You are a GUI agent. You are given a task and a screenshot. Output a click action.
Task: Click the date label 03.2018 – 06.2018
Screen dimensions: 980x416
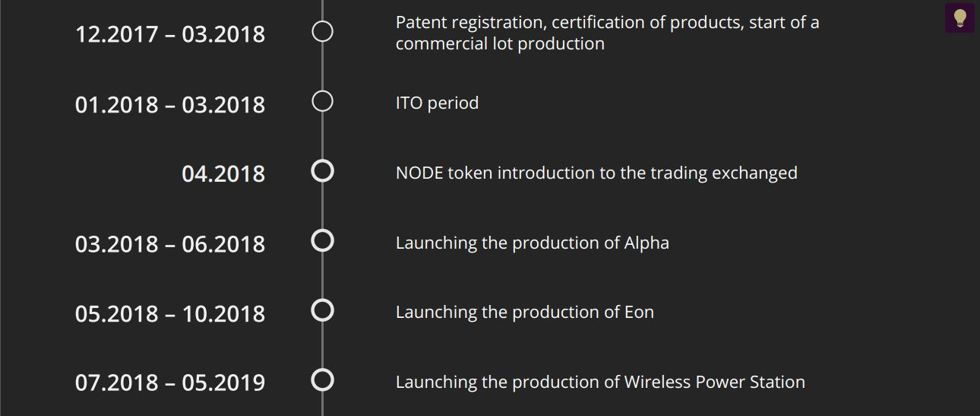coord(170,244)
